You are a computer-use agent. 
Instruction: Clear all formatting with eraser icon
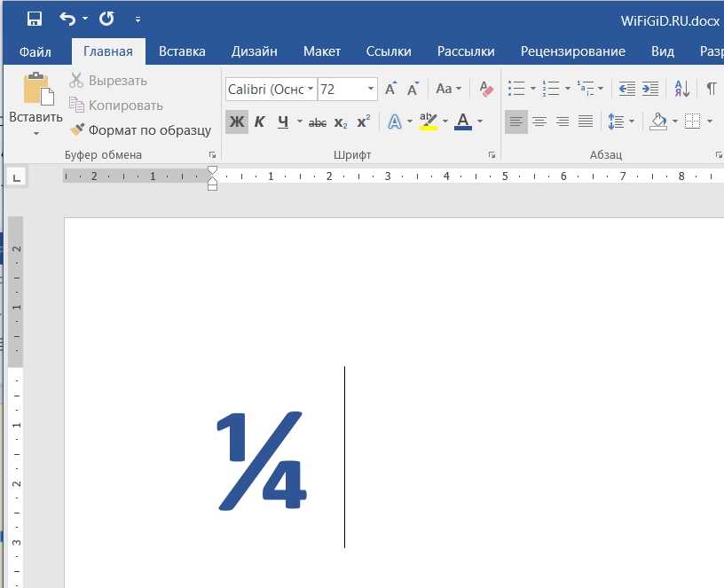[485, 89]
